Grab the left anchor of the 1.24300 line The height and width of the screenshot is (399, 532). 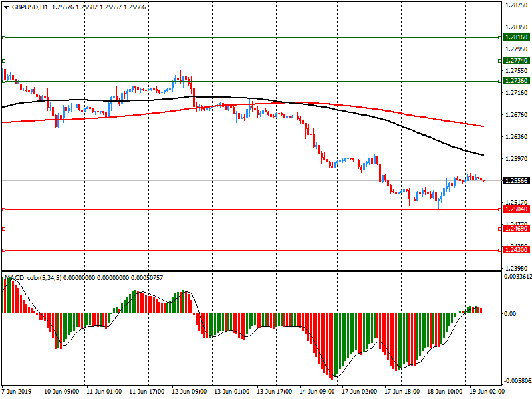pyautogui.click(x=4, y=251)
